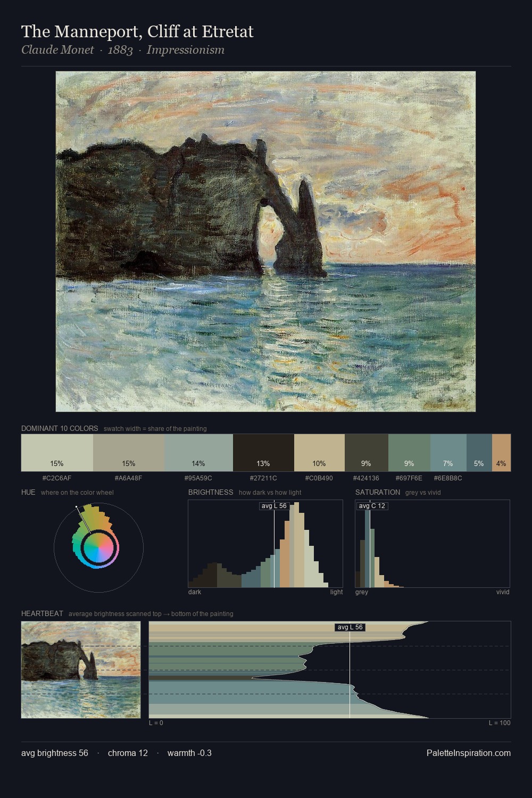Click the hex label #424136

[x=367, y=478]
